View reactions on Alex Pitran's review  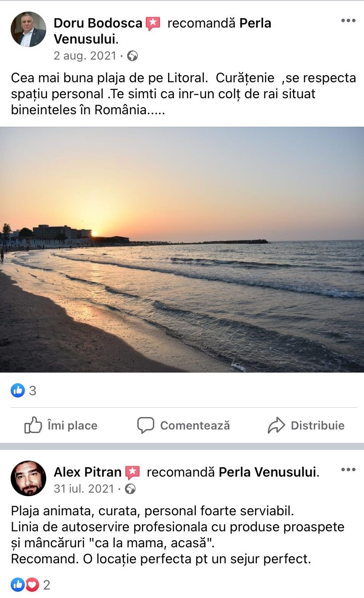tap(31, 585)
